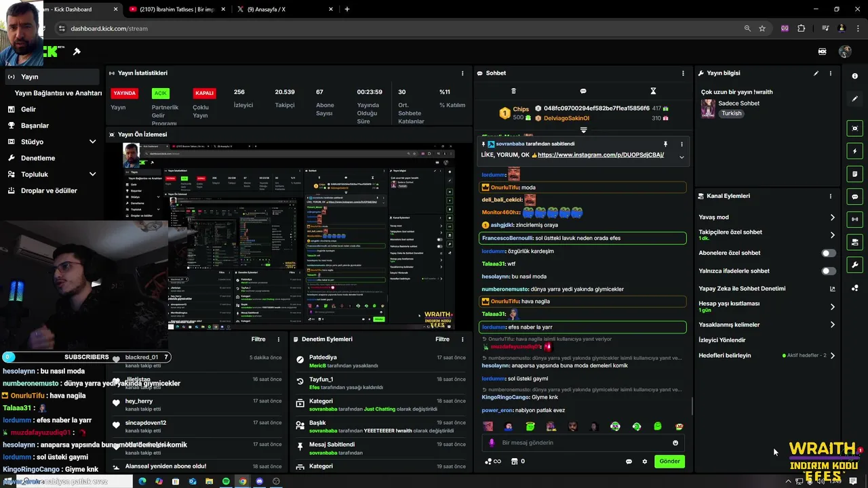Image resolution: width=868 pixels, height=488 pixels.
Task: Toggle the chat widget icon in right sidebar
Action: [854, 197]
